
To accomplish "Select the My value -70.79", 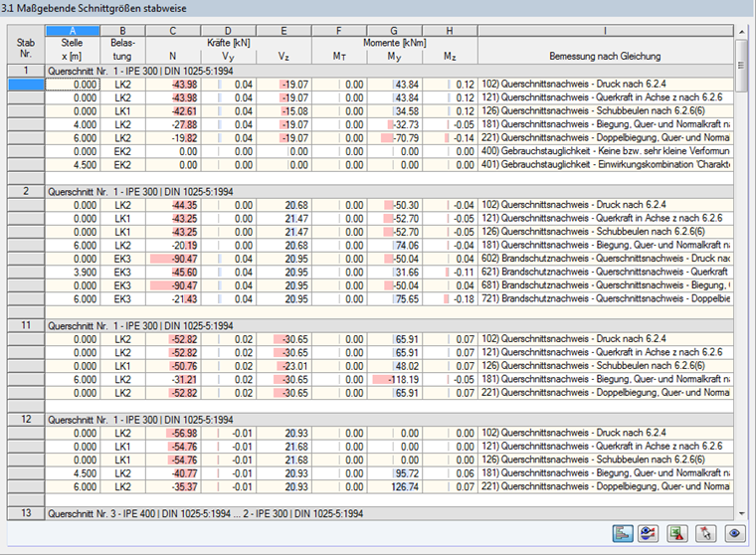I will point(394,138).
